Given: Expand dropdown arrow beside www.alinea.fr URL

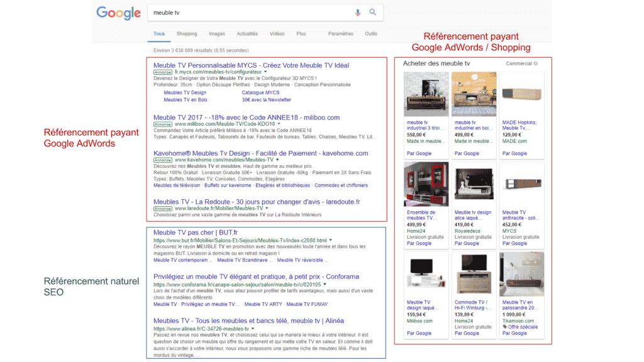Looking at the screenshot, I should (x=253, y=329).
